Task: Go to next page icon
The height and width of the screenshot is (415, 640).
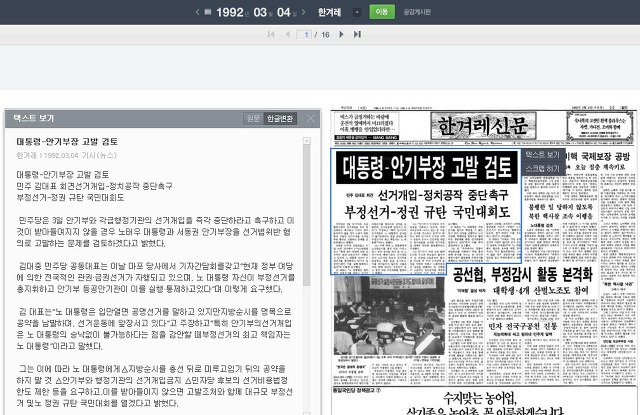Action: 341,34
